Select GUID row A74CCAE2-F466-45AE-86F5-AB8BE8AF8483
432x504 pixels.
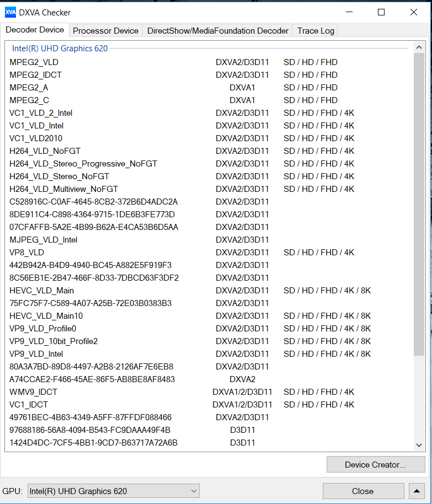(x=209, y=379)
